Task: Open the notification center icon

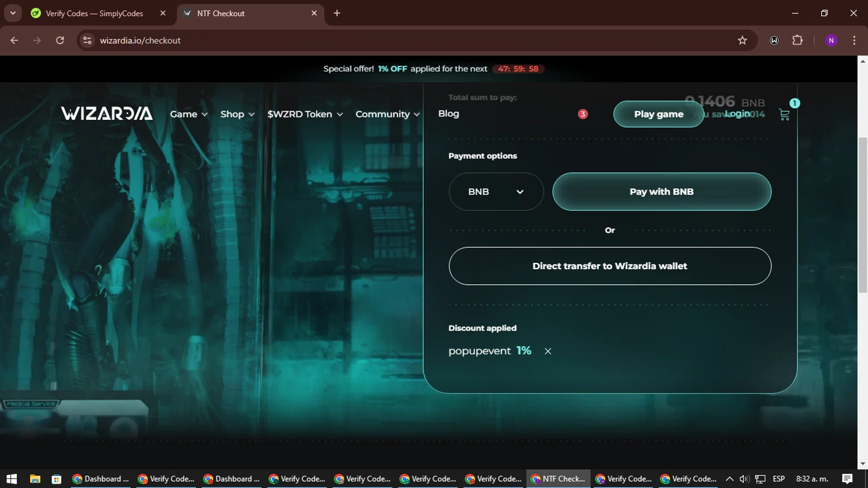Action: pyautogui.click(x=847, y=479)
